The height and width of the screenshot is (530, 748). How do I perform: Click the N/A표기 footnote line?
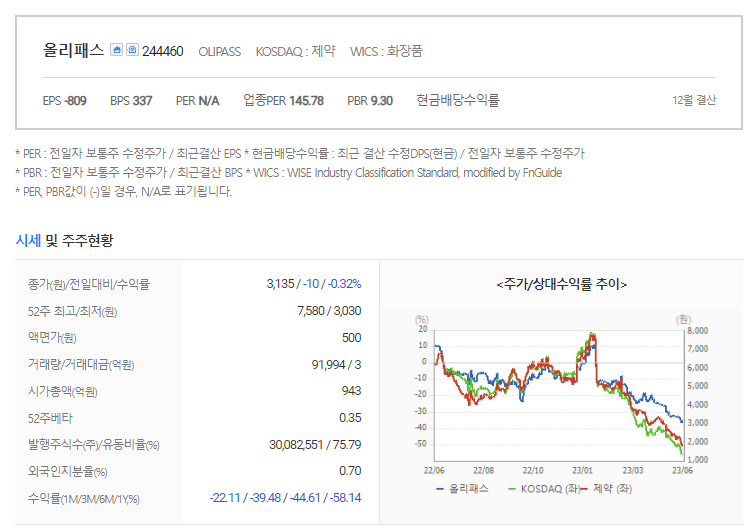(x=124, y=192)
